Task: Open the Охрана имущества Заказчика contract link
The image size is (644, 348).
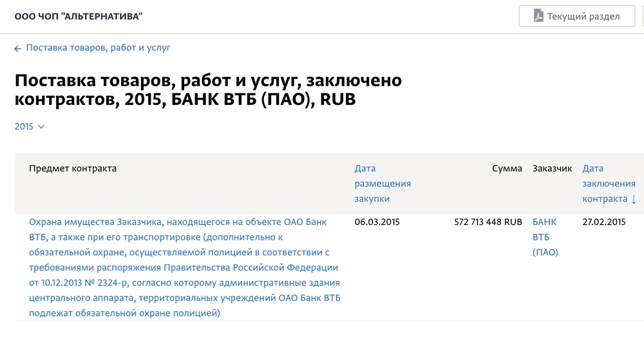Action: point(184,267)
